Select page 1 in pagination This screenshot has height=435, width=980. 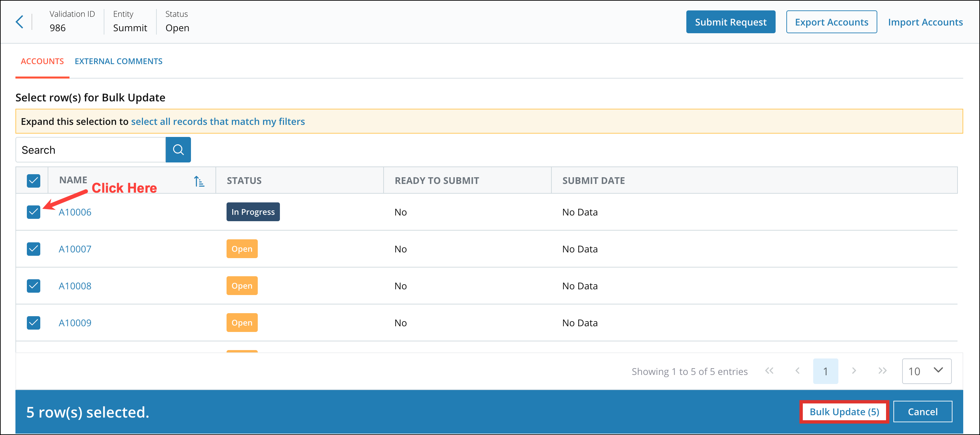(826, 371)
